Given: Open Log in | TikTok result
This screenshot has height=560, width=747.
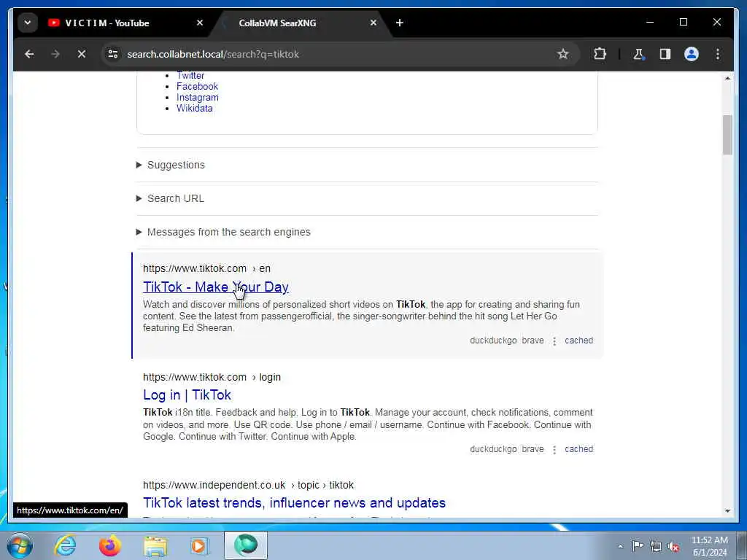Looking at the screenshot, I should click(x=187, y=394).
